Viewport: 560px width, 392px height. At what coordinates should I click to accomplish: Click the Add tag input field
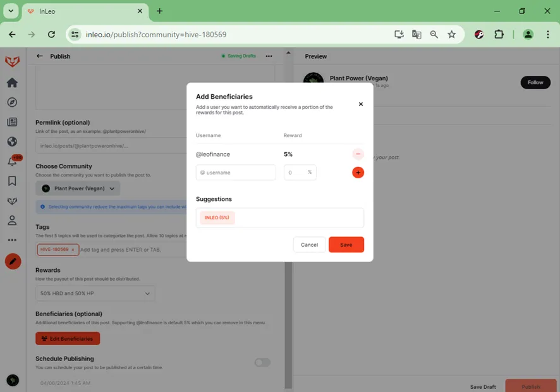tap(133, 250)
